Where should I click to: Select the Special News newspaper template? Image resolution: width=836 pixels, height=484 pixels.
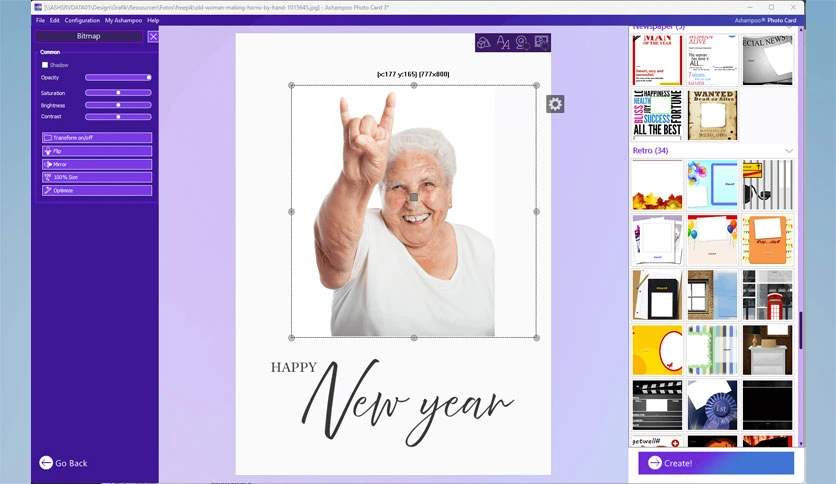[x=768, y=60]
